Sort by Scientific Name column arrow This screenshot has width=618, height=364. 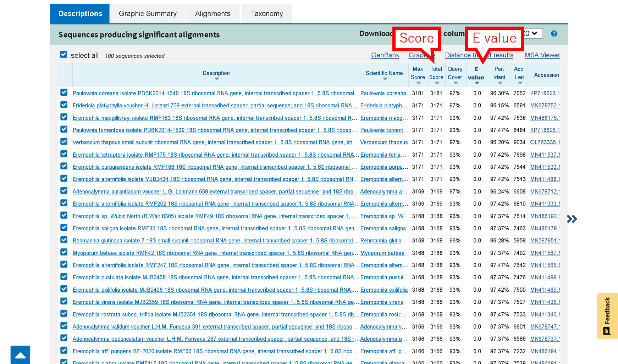pos(385,79)
